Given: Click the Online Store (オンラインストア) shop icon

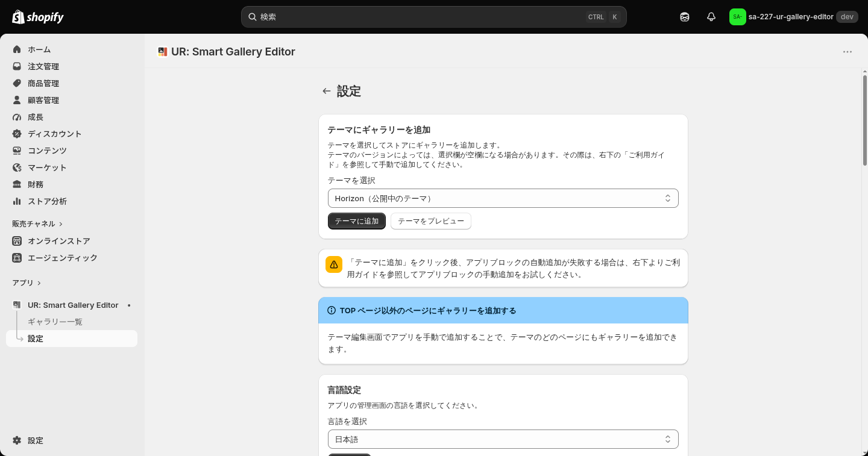Looking at the screenshot, I should click(17, 241).
